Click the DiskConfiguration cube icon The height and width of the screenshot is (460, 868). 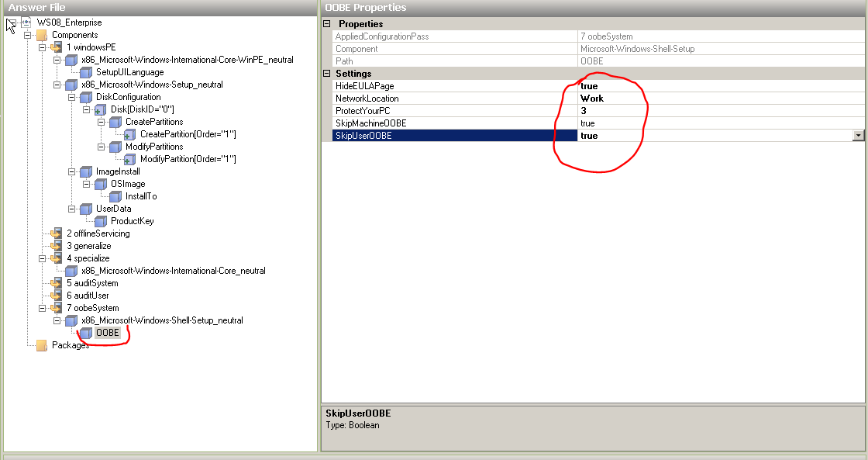pos(86,97)
